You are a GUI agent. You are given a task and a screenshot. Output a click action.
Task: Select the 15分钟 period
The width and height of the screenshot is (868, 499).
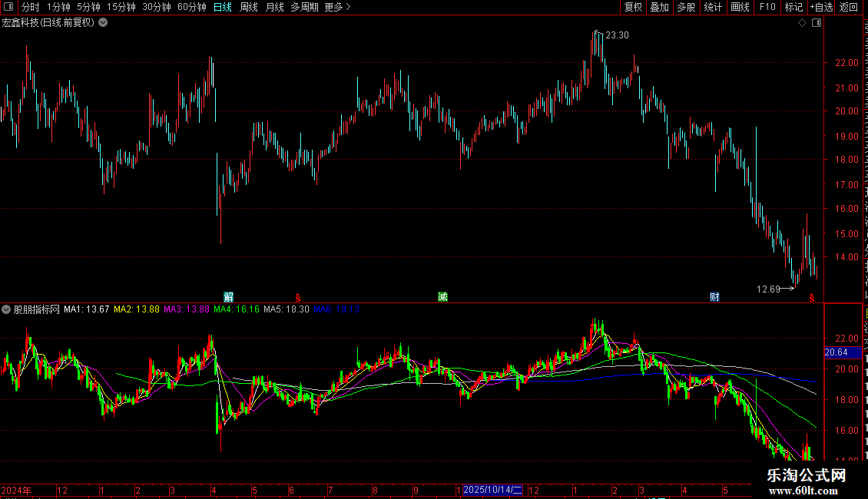point(121,7)
